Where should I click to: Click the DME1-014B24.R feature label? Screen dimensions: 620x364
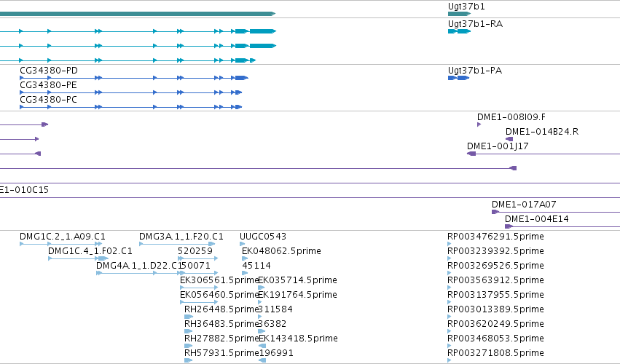(x=542, y=132)
